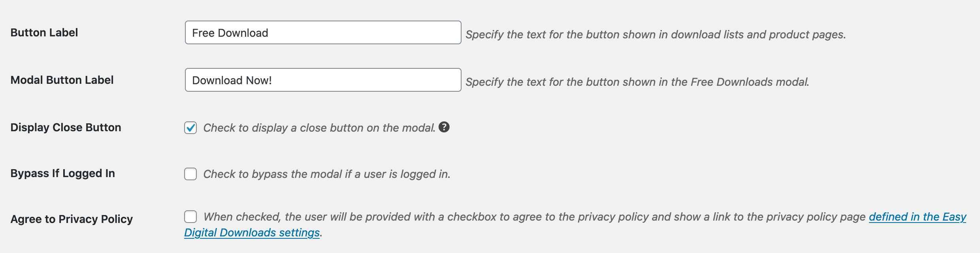Click the 'Agree to Privacy Policy' heading
The height and width of the screenshot is (253, 980).
[72, 219]
